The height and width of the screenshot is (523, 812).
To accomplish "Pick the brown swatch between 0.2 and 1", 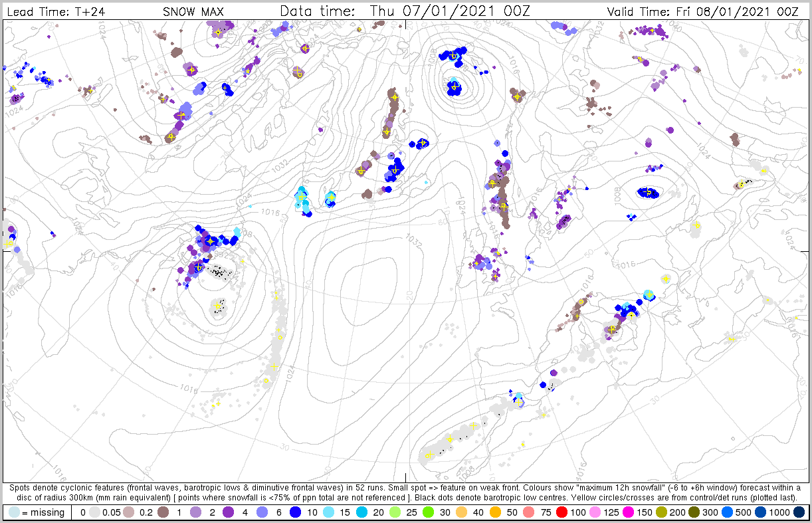I will click(163, 512).
